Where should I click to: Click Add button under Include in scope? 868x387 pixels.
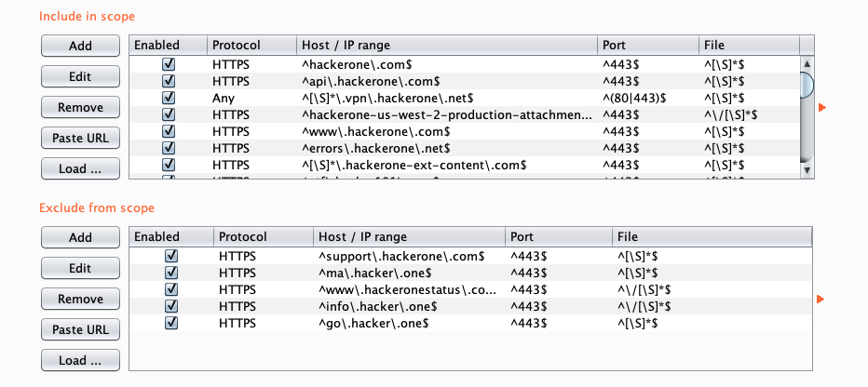80,46
